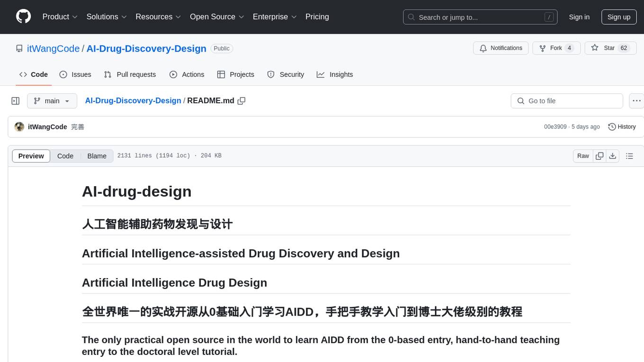Open the Code tab

tap(34, 74)
